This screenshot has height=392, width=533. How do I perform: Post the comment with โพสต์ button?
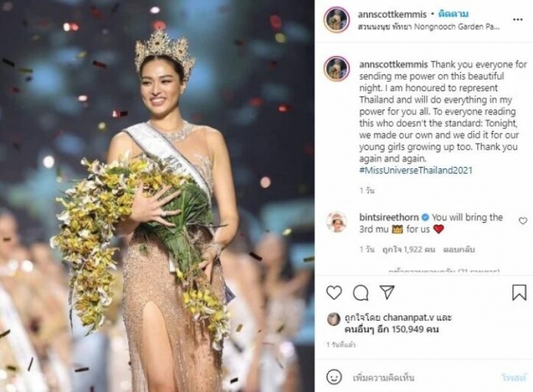coord(514,377)
